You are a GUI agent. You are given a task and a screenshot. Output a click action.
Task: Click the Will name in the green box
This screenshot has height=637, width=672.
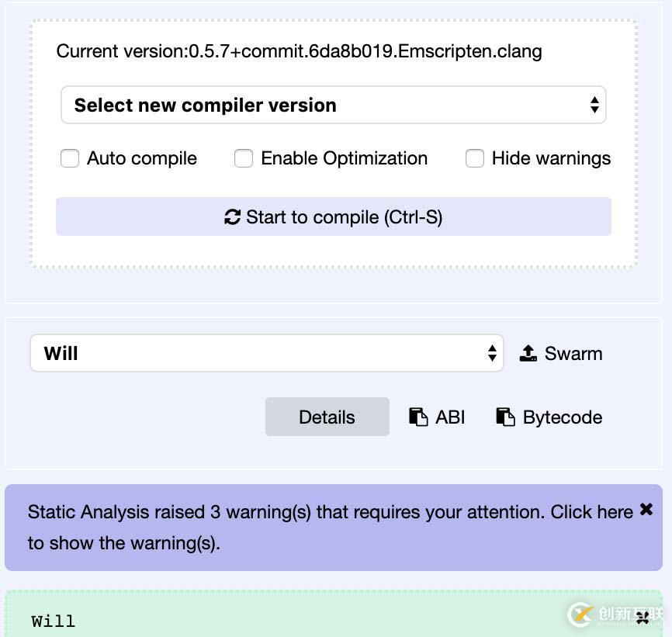click(54, 621)
